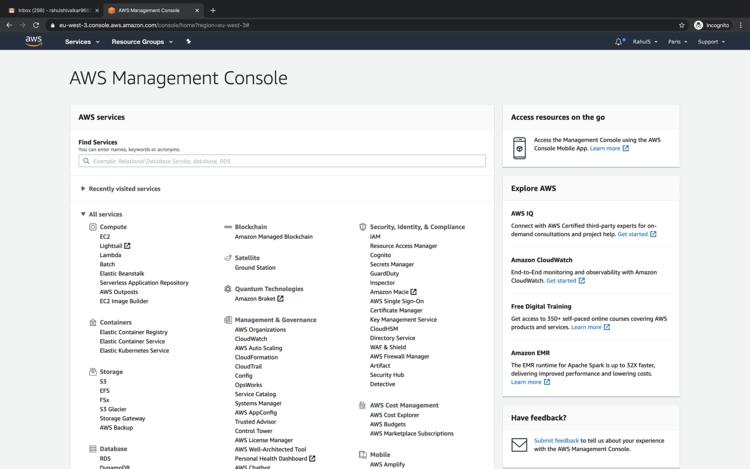Open the Rahul account dropdown
Viewport: 750px width, 469px height.
coord(645,42)
